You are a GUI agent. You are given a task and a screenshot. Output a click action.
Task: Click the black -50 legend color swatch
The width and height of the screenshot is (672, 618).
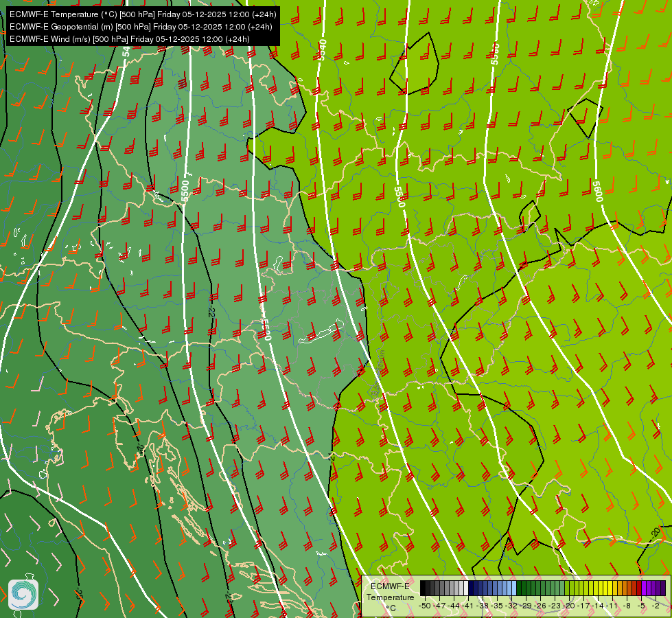pos(423,588)
